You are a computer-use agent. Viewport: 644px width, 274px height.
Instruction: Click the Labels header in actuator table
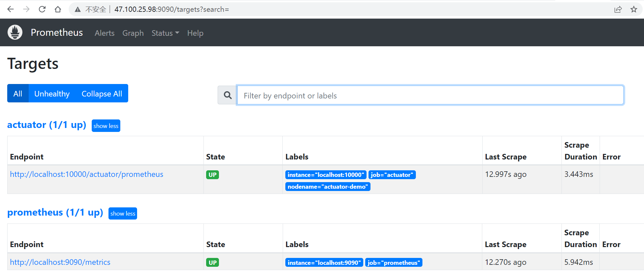click(x=297, y=157)
